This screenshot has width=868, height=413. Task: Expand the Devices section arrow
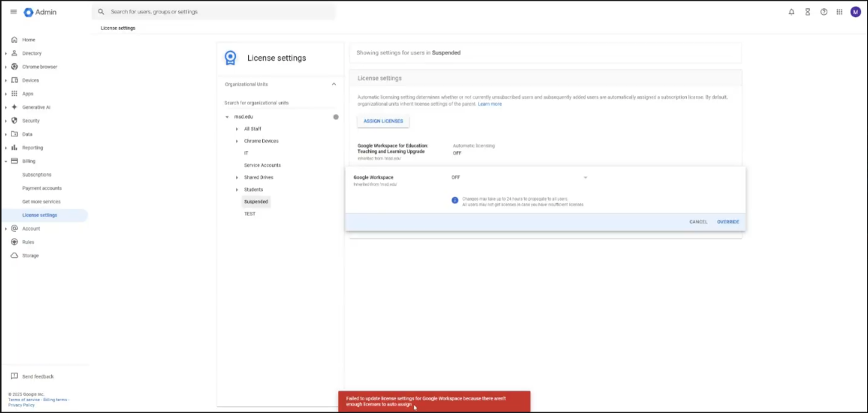tap(5, 80)
